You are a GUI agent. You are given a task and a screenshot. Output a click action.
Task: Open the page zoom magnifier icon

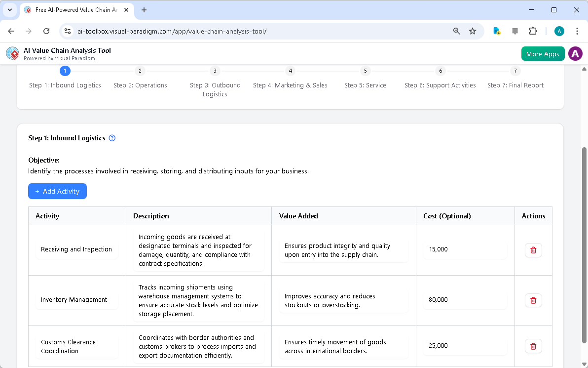click(x=456, y=31)
